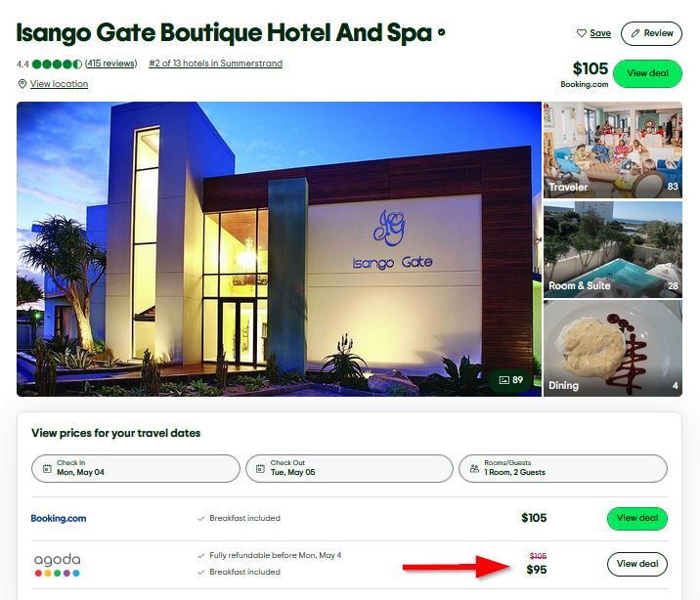Open the Dining photos thumbnail
Screen dimensions: 700x600
point(612,349)
